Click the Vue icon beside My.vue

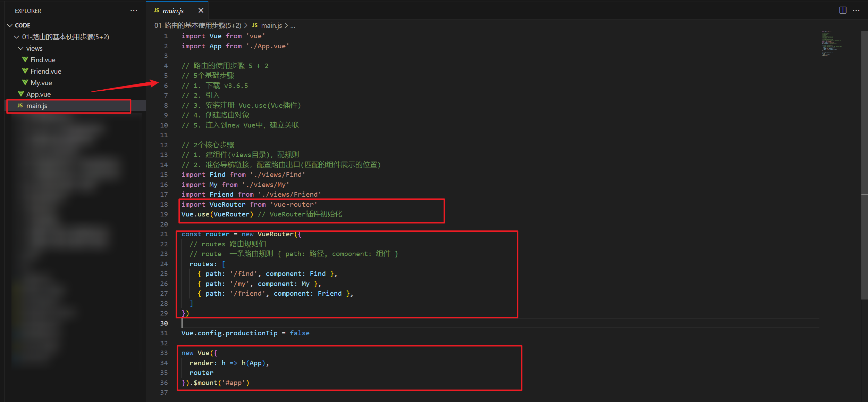[x=25, y=82]
